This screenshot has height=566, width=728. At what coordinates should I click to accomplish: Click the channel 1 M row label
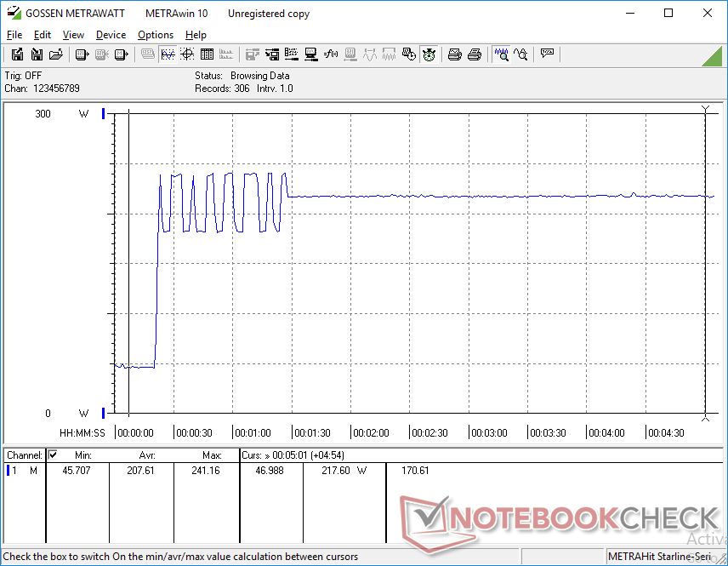pyautogui.click(x=22, y=471)
